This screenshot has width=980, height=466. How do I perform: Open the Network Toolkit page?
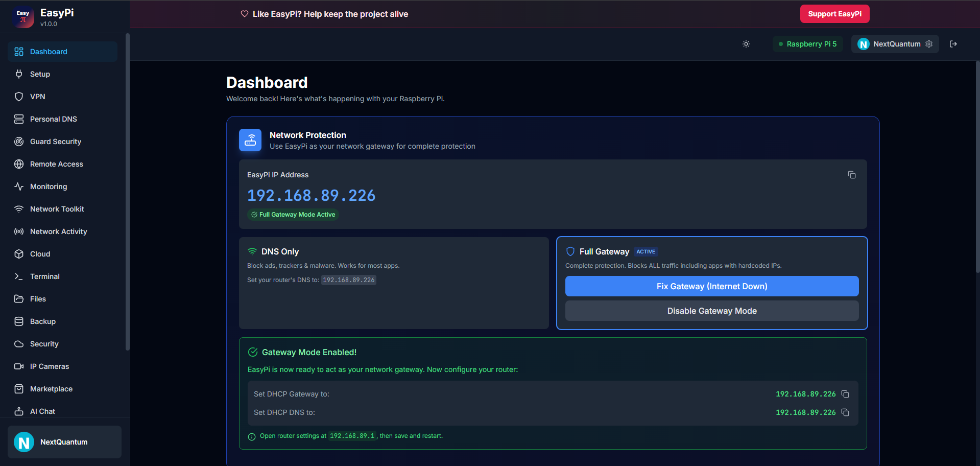point(62,209)
